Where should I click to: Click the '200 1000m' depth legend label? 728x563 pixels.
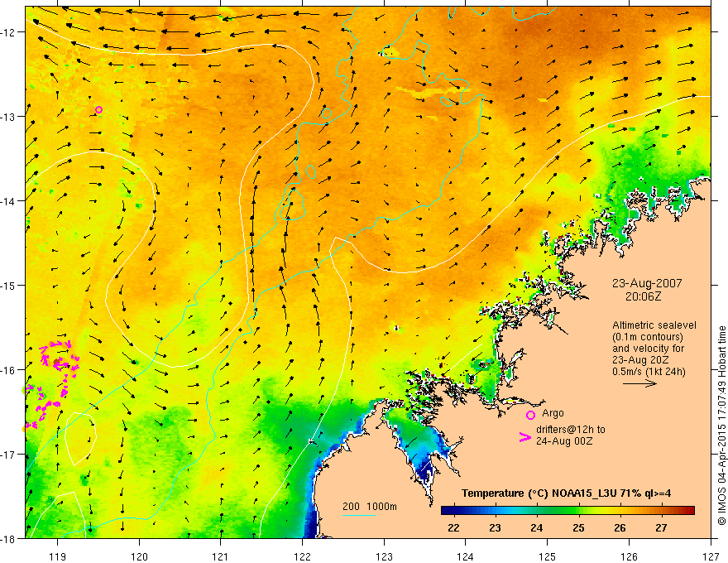[x=370, y=507]
